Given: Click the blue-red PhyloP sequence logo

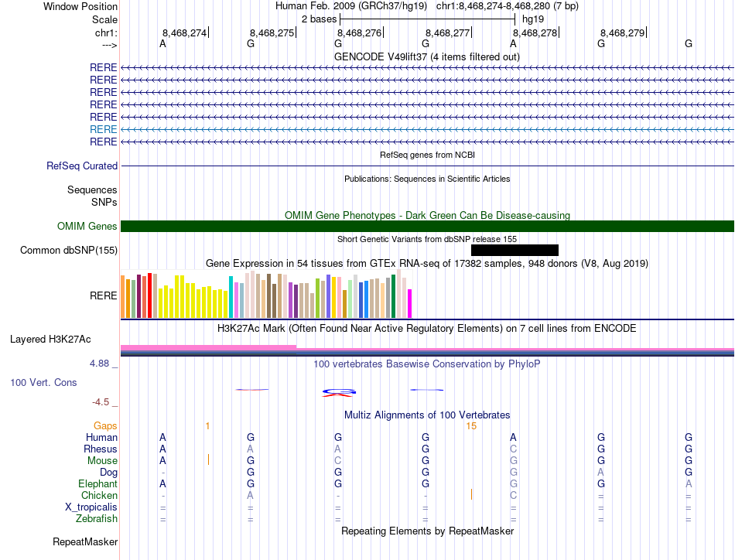Looking at the screenshot, I should (340, 393).
